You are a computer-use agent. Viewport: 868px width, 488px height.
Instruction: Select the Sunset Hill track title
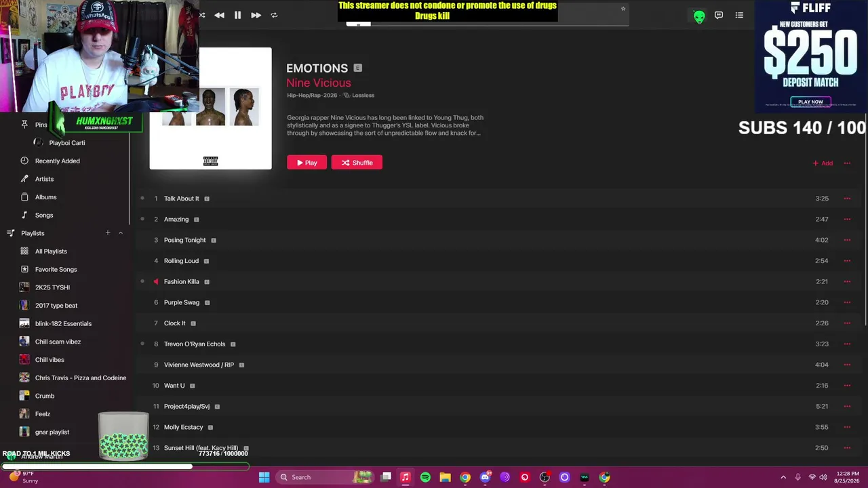pyautogui.click(x=201, y=448)
